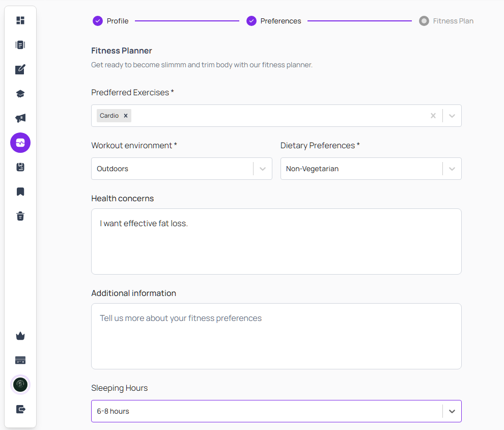Click the edit pencil icon in sidebar
The width and height of the screenshot is (504, 430).
coord(20,69)
